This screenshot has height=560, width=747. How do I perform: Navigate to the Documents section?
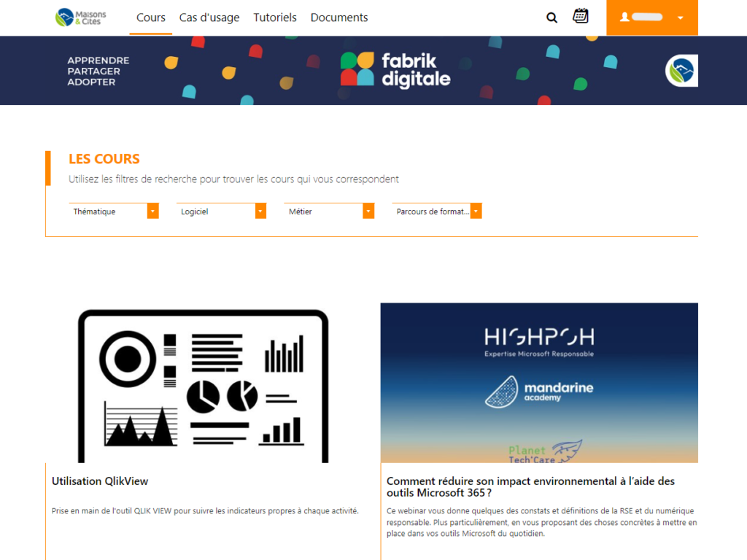(339, 17)
